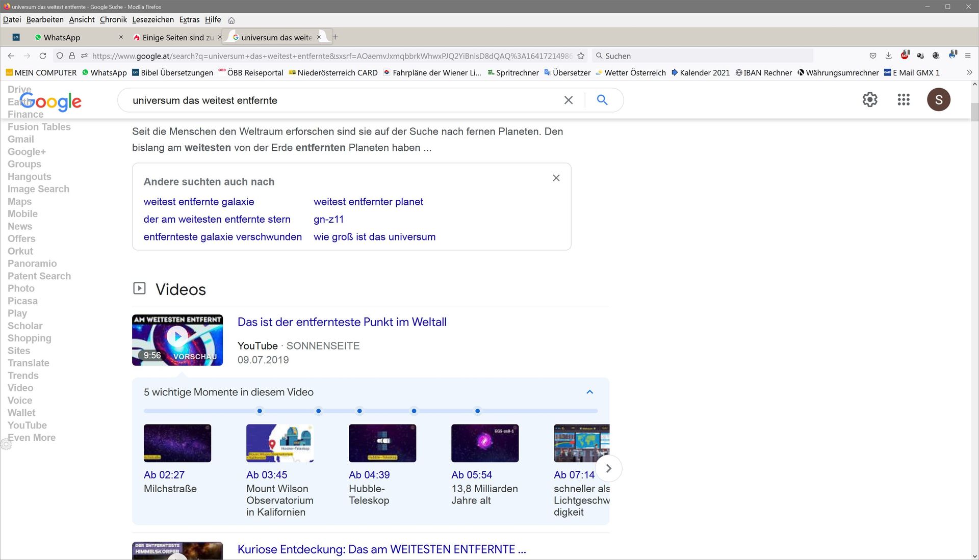Screen dimensions: 979x560
Task: Open video 'Das ist der entfernteste Punkt im Weltall'
Action: pyautogui.click(x=342, y=322)
